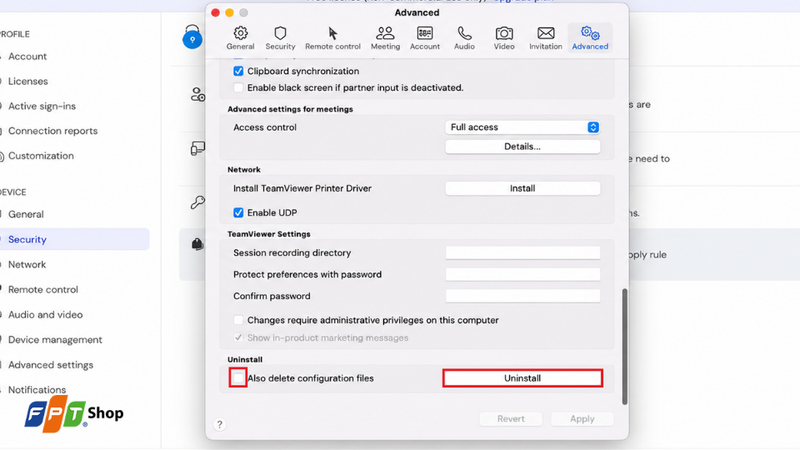Click the Revert button
800x450 pixels.
tap(510, 419)
